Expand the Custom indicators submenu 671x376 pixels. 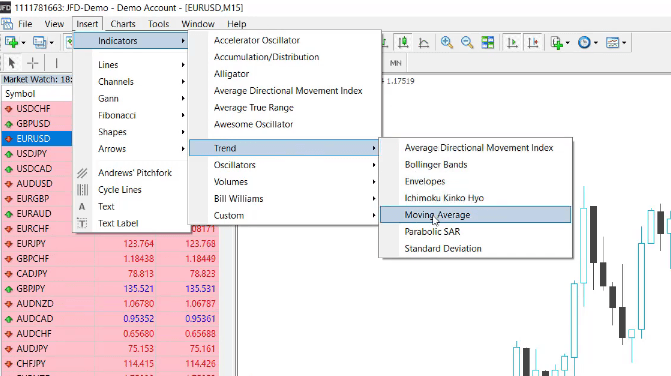pos(285,216)
